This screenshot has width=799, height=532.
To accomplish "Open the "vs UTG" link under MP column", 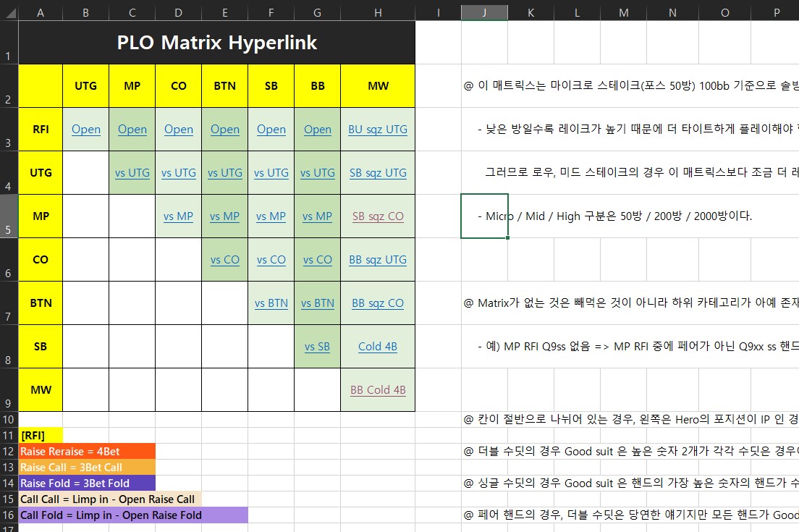I will (132, 173).
